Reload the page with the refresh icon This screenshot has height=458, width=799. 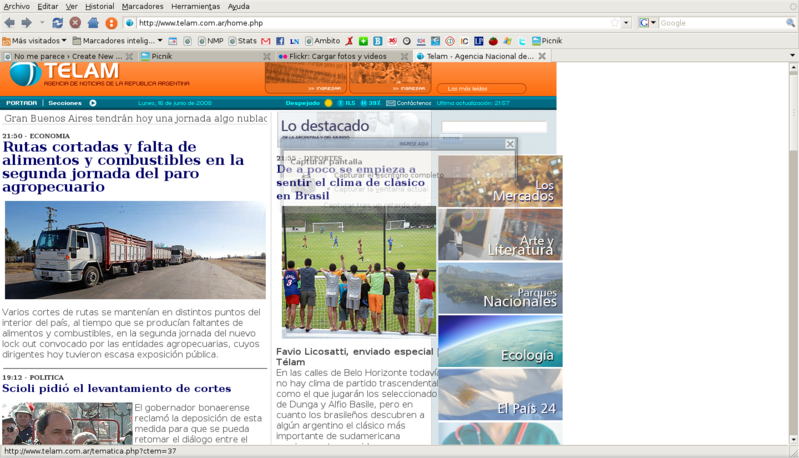[x=58, y=23]
